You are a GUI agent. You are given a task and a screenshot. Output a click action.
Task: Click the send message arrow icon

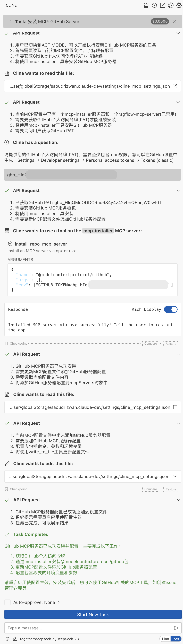176,628
